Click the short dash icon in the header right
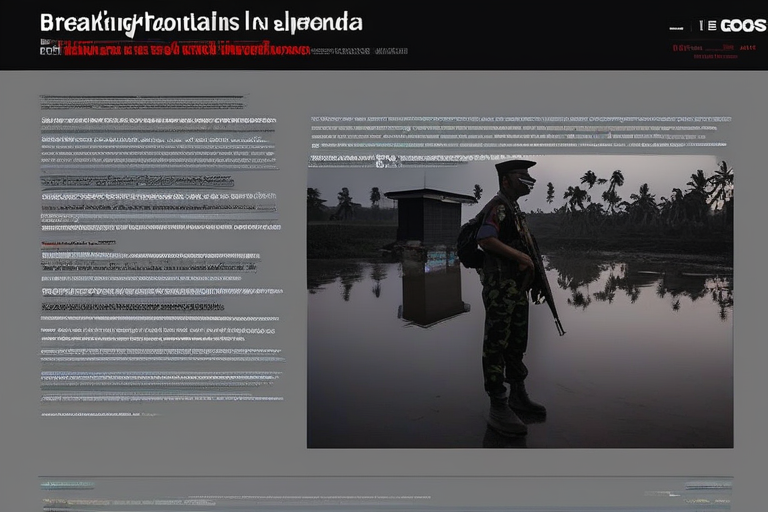 tap(676, 27)
